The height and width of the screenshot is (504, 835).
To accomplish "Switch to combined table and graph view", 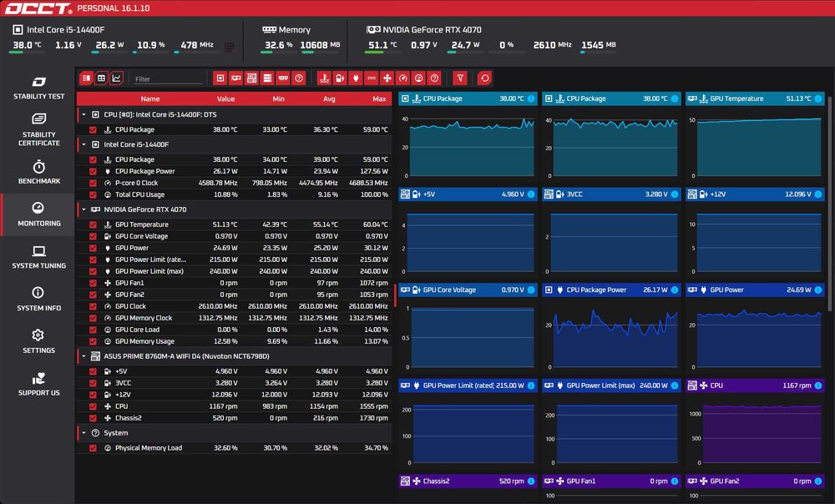I will [x=86, y=78].
